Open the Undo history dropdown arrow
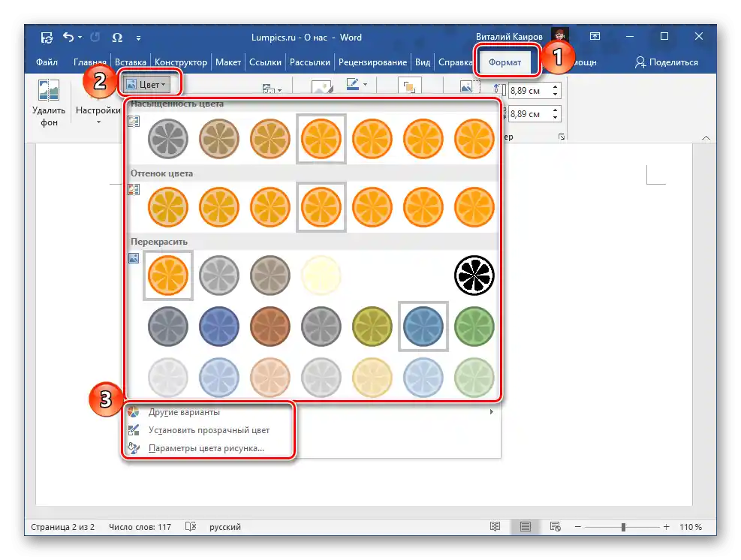Image resolution: width=741 pixels, height=560 pixels. (80, 37)
